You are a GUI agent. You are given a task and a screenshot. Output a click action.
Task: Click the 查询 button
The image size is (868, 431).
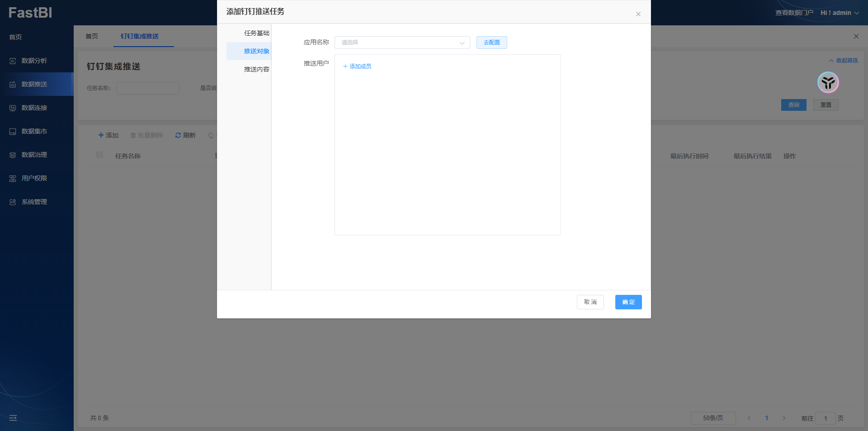coord(794,105)
